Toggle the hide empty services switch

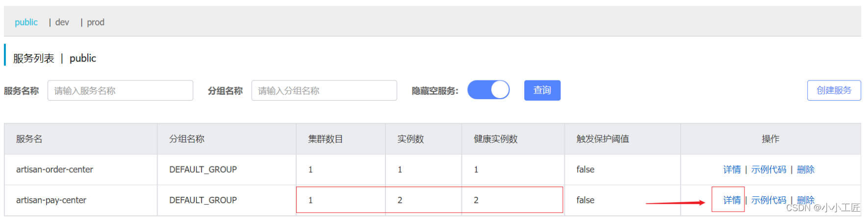coord(488,90)
